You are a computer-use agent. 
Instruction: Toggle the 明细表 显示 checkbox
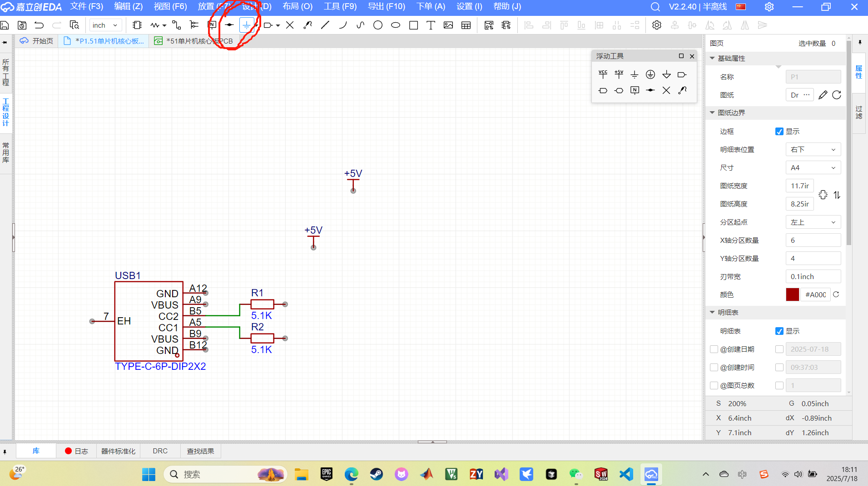(779, 331)
